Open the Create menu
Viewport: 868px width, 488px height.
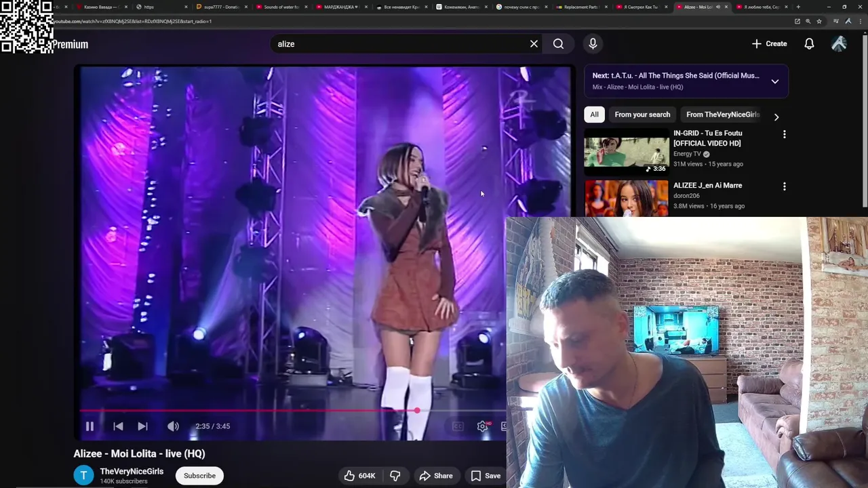tap(770, 44)
